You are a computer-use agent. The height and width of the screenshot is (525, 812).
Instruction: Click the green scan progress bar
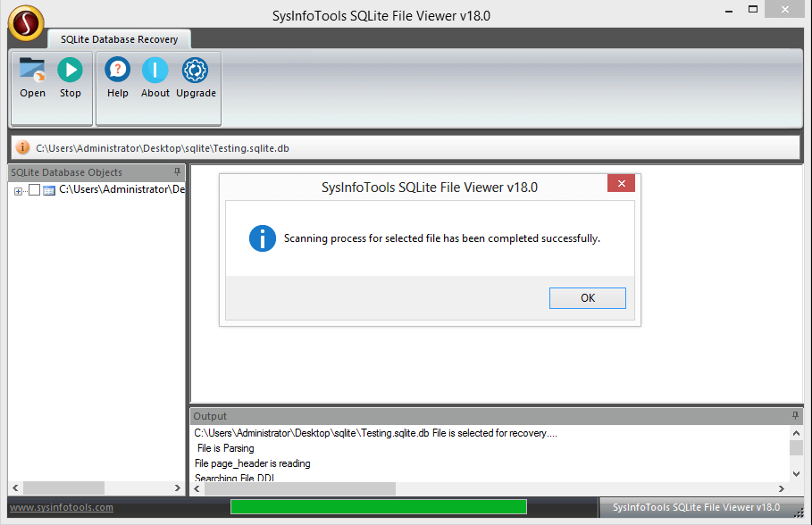(x=379, y=507)
